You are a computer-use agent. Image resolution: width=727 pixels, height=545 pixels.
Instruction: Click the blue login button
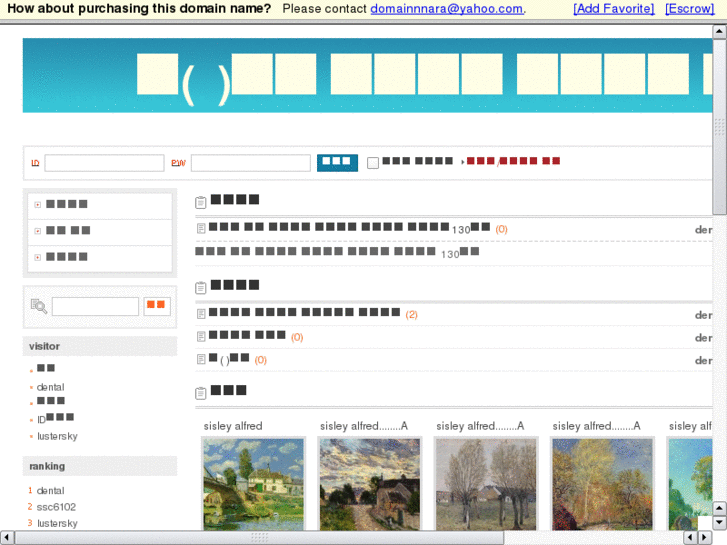click(337, 163)
